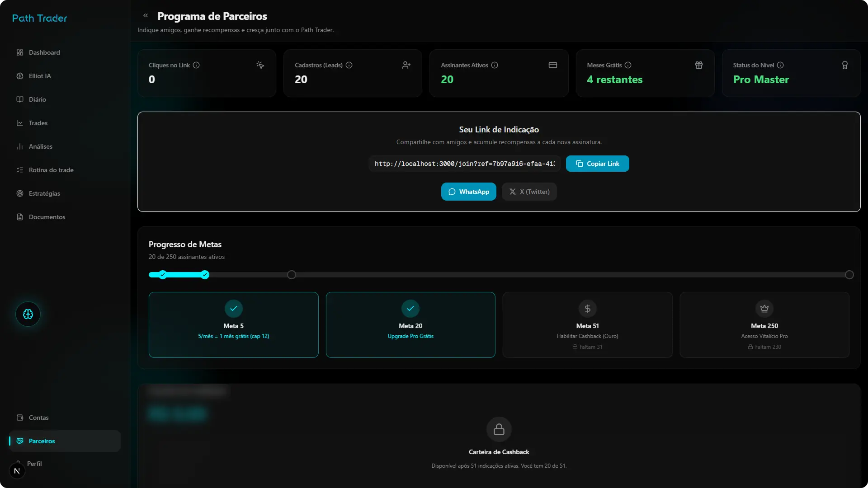Click the checkmark circle on Meta 20 card
Image resolution: width=868 pixels, height=488 pixels.
(x=410, y=309)
